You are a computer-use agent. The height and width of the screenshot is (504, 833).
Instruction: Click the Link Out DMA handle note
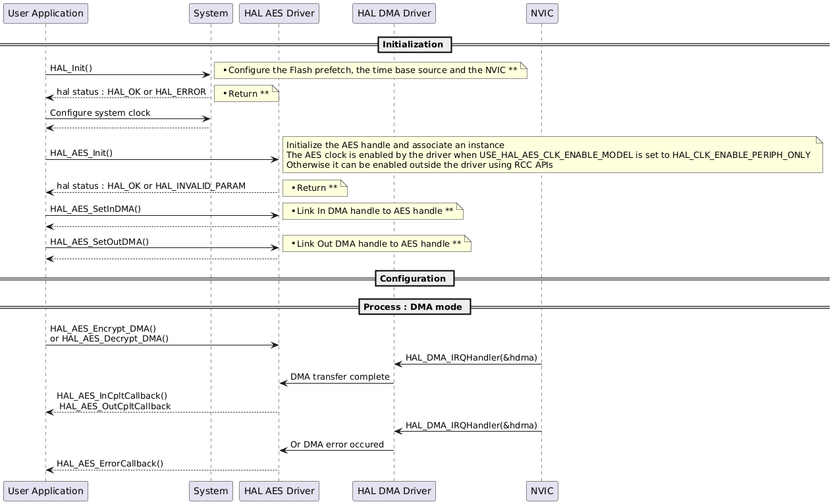click(376, 243)
